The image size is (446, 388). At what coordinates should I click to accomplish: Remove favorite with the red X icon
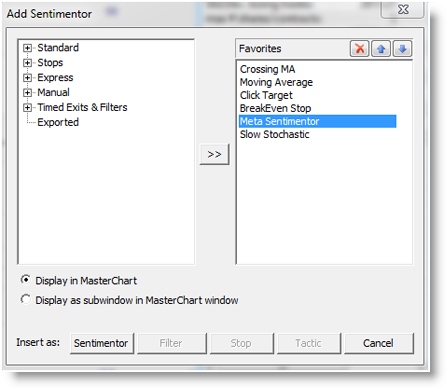pos(359,49)
